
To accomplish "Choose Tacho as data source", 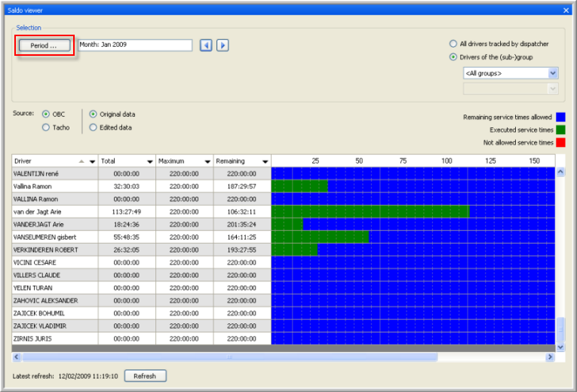I will click(46, 128).
